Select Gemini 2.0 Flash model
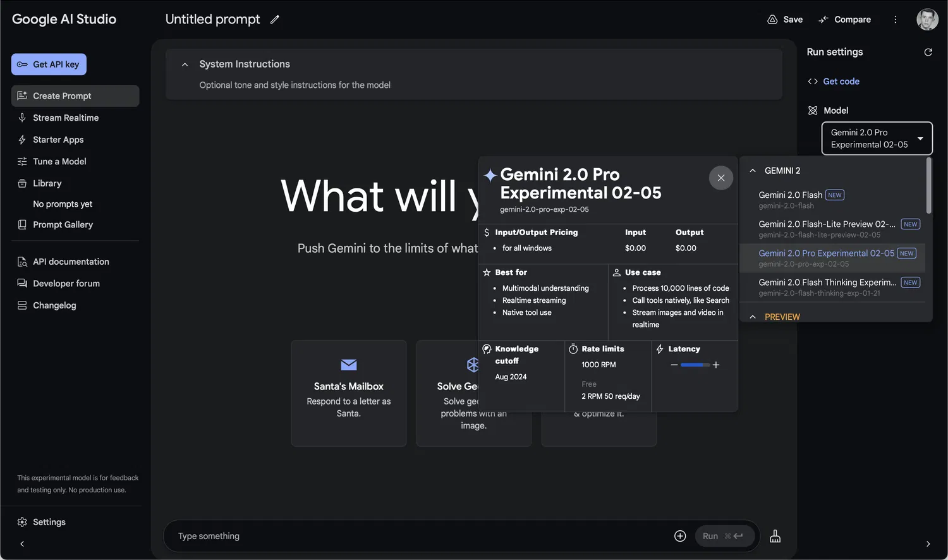 click(832, 200)
